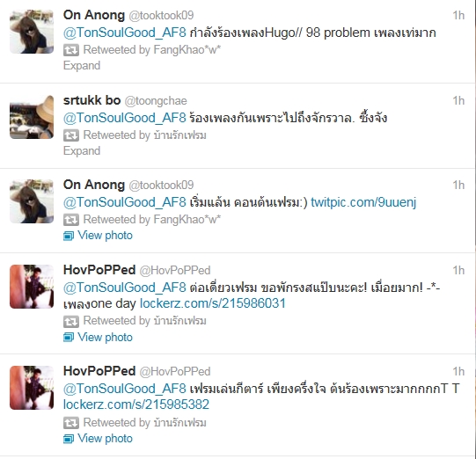Expand the first On Anong tweet

pyautogui.click(x=82, y=66)
